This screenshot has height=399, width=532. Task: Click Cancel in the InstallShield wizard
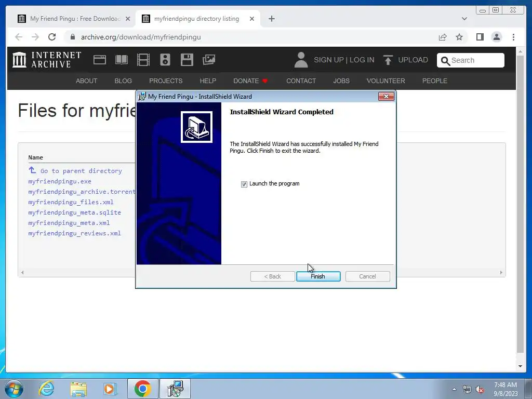(367, 276)
